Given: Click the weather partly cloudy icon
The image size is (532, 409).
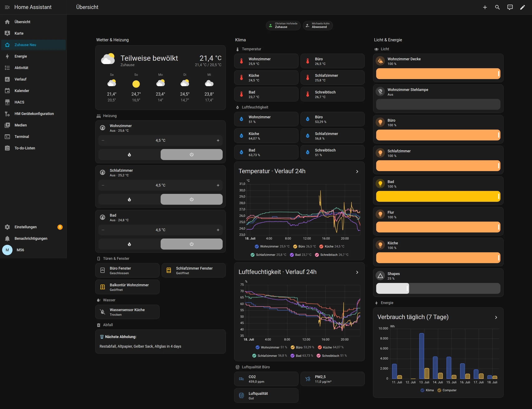Looking at the screenshot, I should [x=108, y=59].
